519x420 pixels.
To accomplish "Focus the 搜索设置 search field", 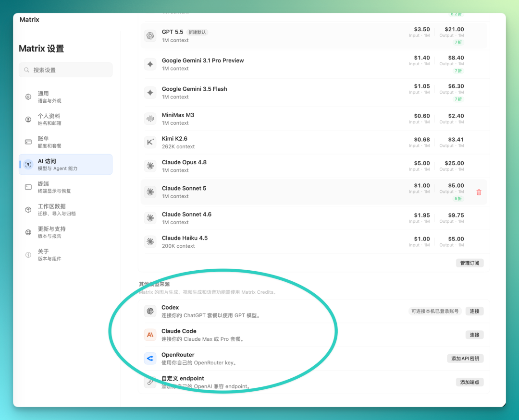I will pyautogui.click(x=65, y=70).
